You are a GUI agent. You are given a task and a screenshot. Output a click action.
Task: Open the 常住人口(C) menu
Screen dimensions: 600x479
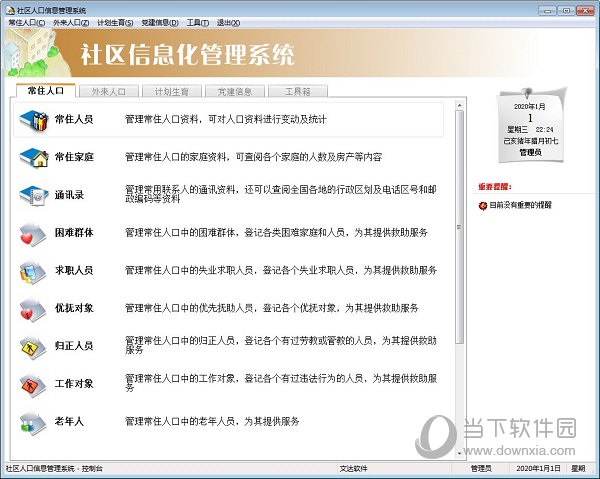(x=27, y=23)
